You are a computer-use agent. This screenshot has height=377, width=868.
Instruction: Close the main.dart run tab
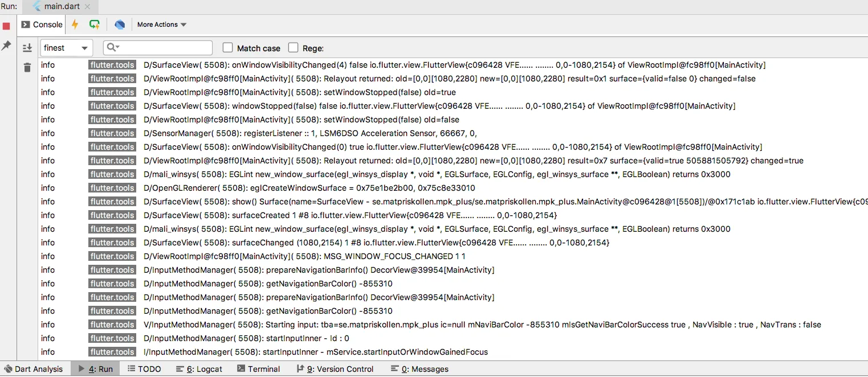87,7
